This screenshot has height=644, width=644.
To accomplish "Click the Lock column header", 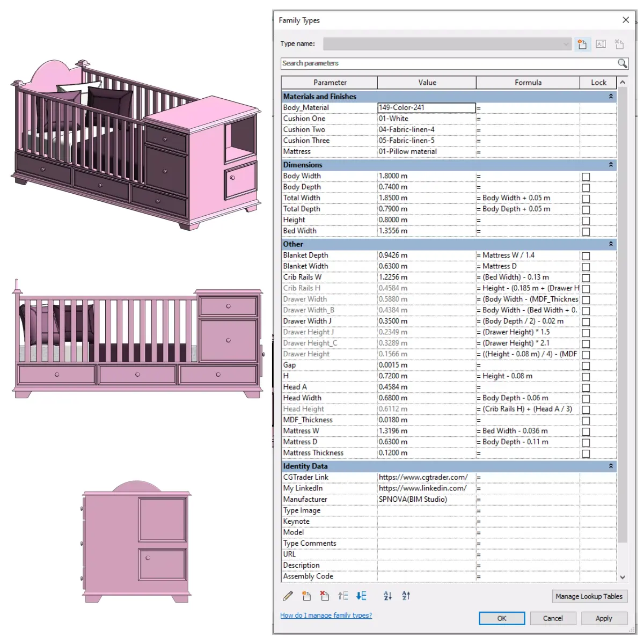I will point(598,83).
